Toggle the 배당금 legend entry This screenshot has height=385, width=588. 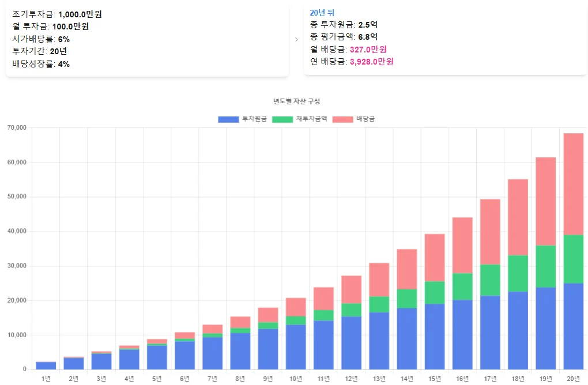(x=365, y=119)
